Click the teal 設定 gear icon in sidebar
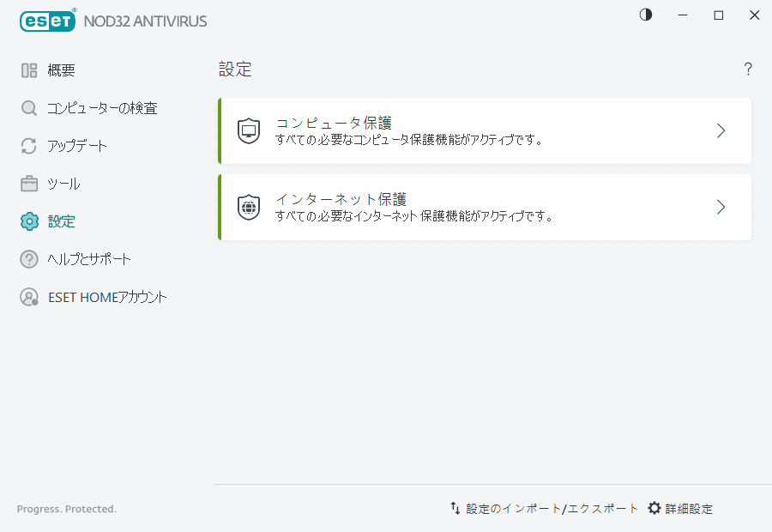 point(28,221)
